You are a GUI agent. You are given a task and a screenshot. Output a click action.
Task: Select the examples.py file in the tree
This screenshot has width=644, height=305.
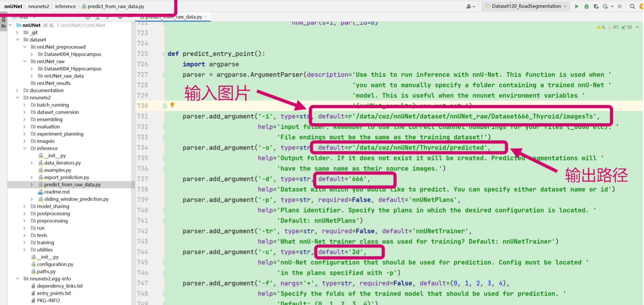57,170
